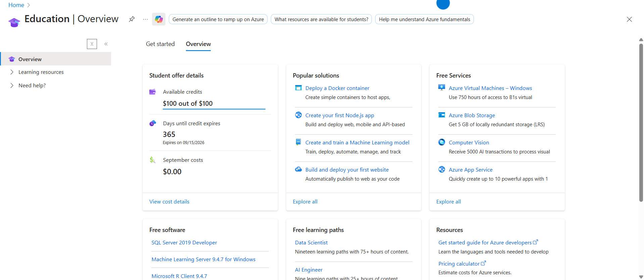
Task: Go to Home breadcrumb
Action: pyautogui.click(x=16, y=5)
